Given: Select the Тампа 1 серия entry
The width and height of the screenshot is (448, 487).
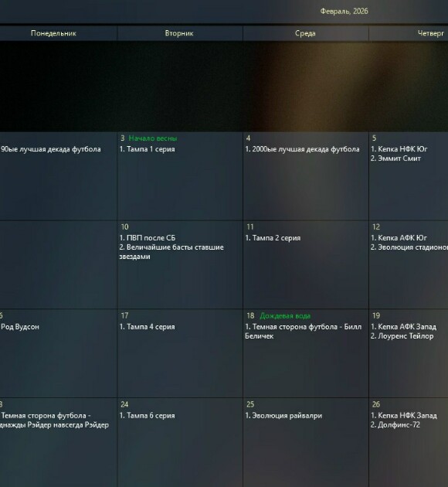Looking at the screenshot, I should pos(147,149).
